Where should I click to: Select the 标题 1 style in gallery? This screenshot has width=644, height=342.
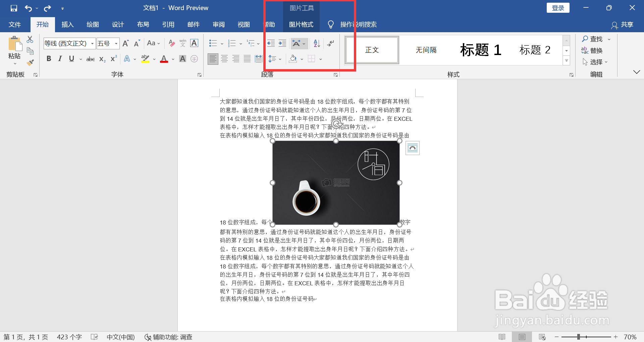pos(480,50)
